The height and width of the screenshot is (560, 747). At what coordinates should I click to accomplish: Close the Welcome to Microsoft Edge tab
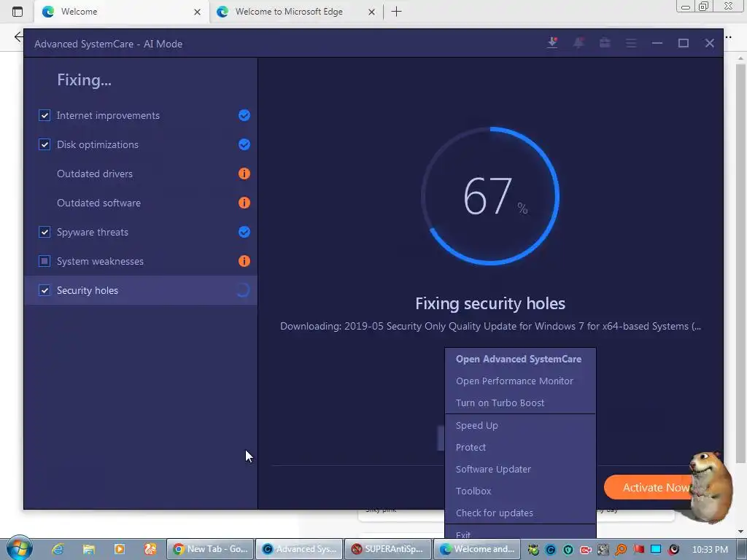[x=371, y=12]
